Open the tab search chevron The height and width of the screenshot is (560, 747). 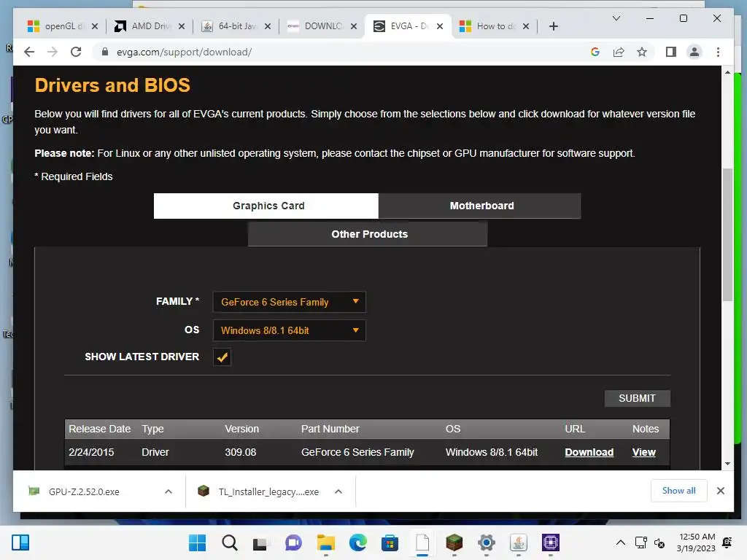[x=616, y=18]
